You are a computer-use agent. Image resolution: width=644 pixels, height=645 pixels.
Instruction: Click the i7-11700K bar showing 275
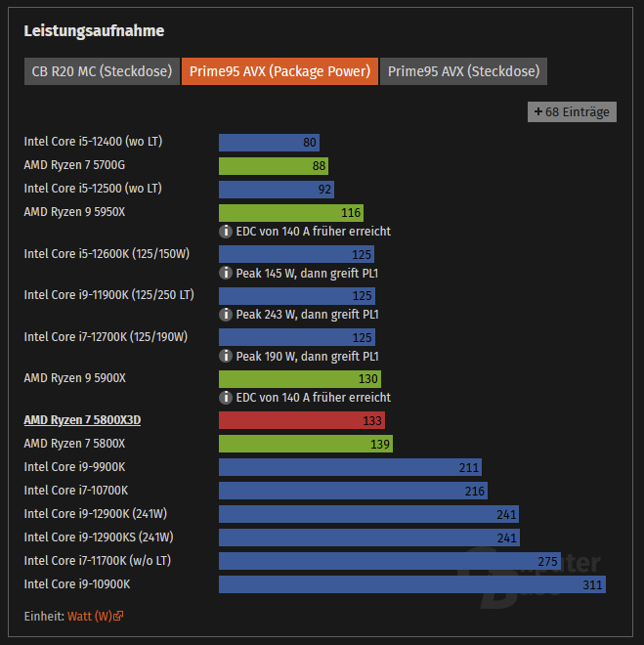(390, 561)
